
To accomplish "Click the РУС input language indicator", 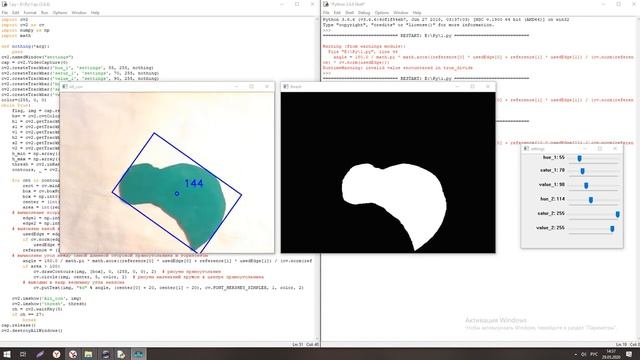I will 594,354.
